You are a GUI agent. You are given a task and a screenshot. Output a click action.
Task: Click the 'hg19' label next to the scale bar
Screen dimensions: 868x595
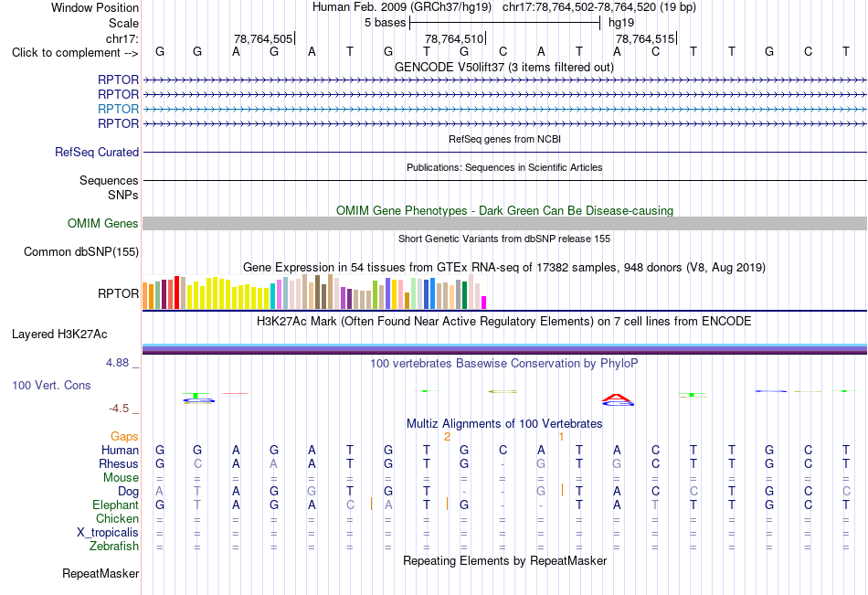pos(621,23)
